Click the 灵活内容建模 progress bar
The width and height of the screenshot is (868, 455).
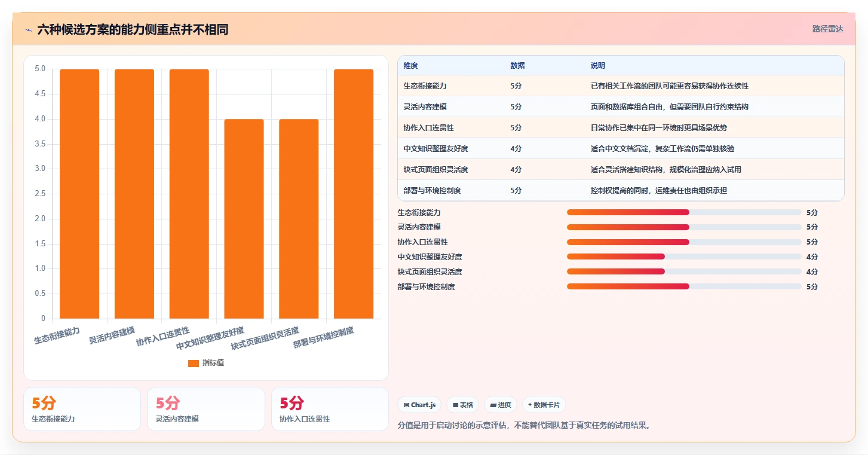click(x=684, y=227)
